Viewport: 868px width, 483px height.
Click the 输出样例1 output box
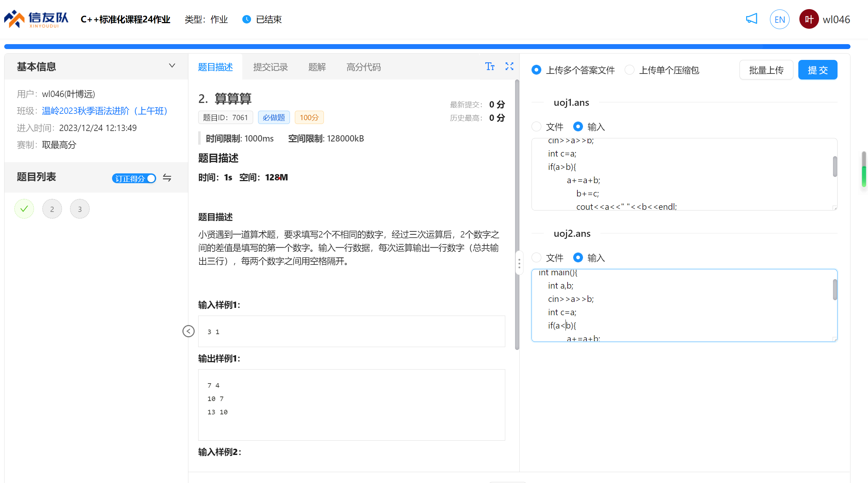pos(352,405)
